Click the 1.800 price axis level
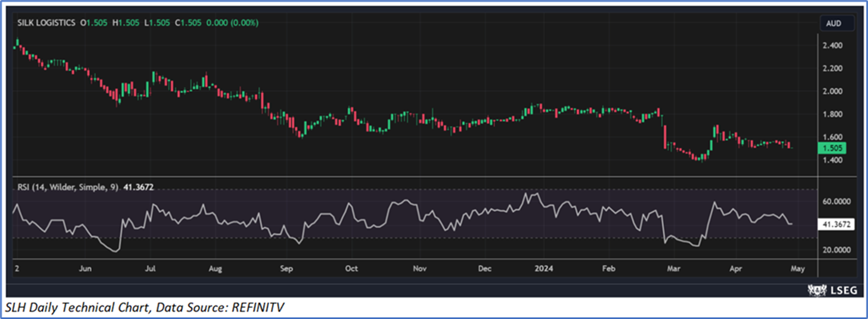Image resolution: width=868 pixels, height=319 pixels. point(833,114)
